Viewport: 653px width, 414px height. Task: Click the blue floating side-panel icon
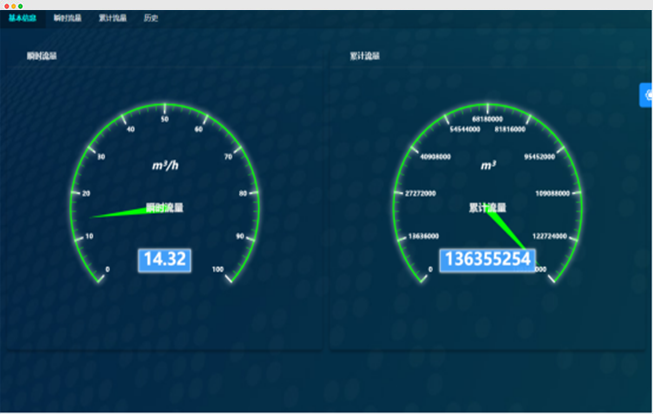pyautogui.click(x=646, y=95)
